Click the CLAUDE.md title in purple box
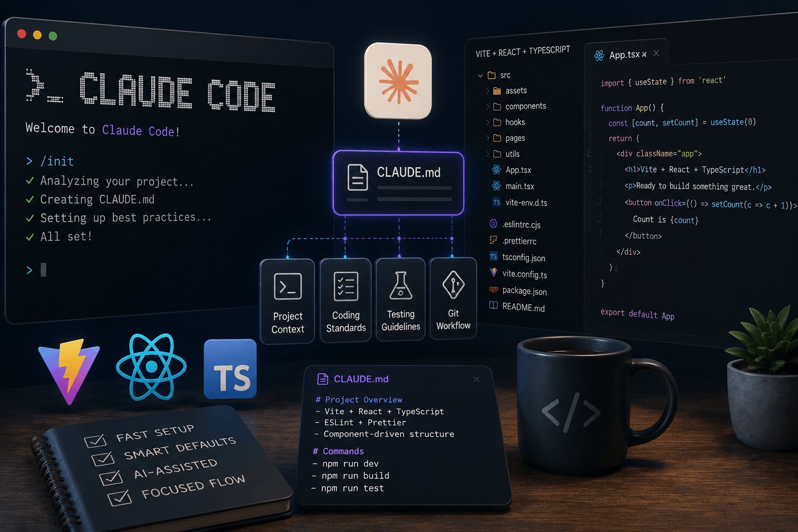 [x=408, y=172]
